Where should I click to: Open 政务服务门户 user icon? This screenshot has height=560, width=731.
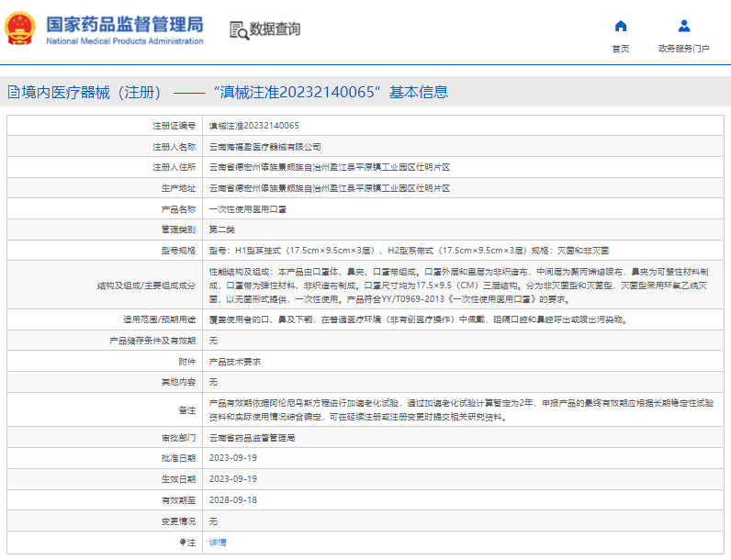684,26
